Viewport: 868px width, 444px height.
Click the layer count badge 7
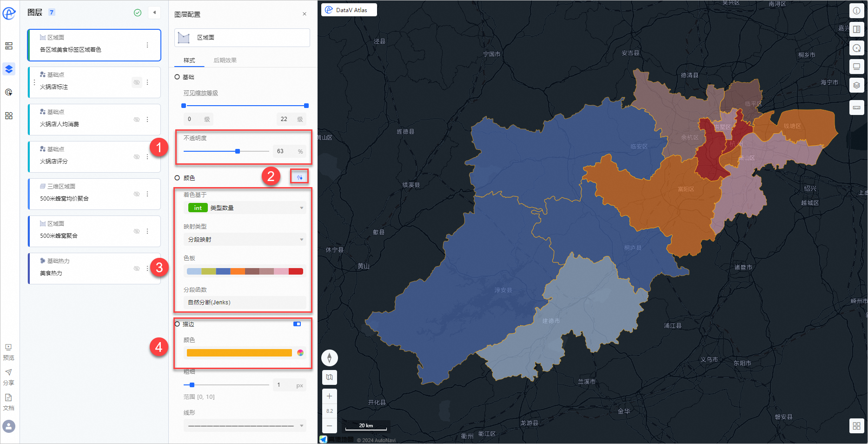point(52,13)
